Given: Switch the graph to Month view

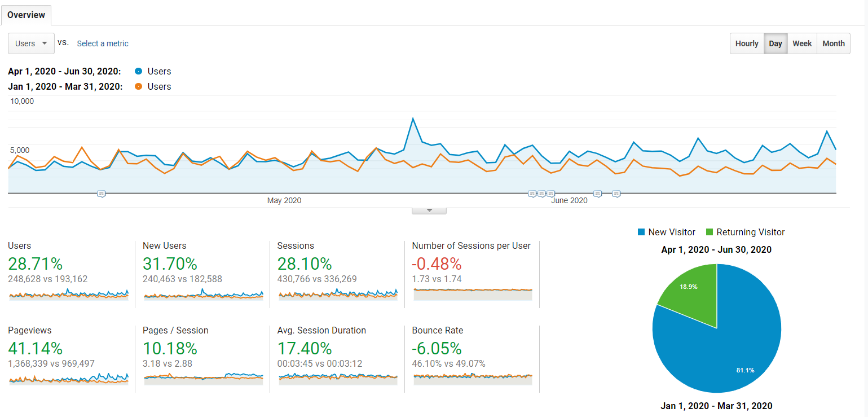Looking at the screenshot, I should pos(833,43).
